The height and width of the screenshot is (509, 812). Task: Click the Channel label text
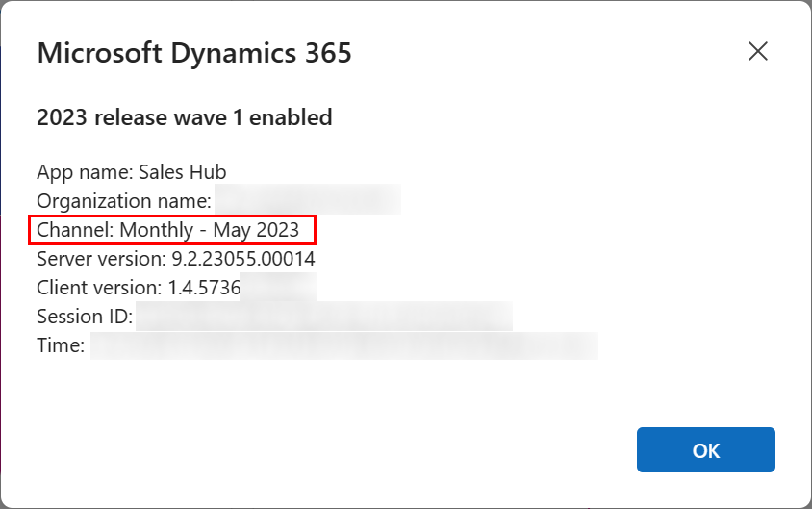[76, 229]
